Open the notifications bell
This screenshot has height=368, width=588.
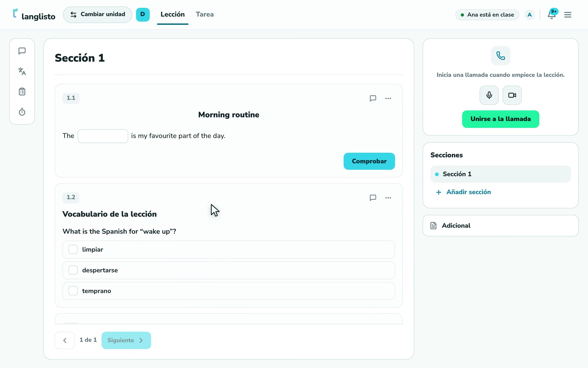552,14
